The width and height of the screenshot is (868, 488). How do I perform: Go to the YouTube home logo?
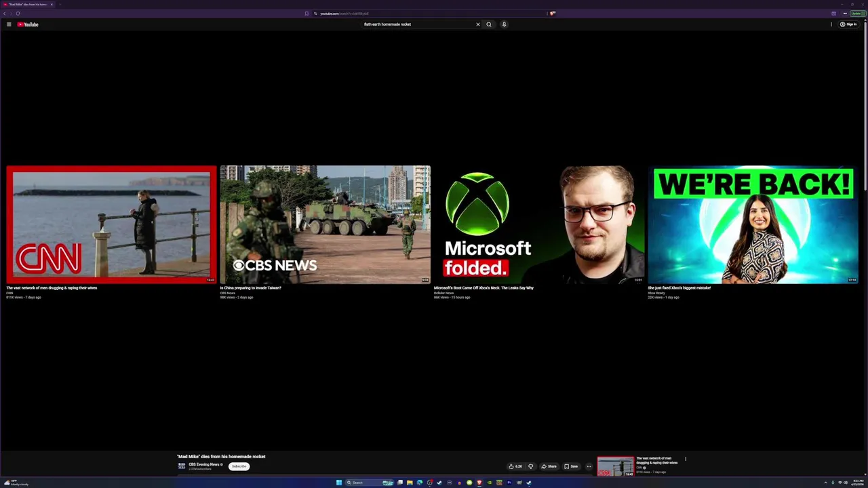[28, 24]
